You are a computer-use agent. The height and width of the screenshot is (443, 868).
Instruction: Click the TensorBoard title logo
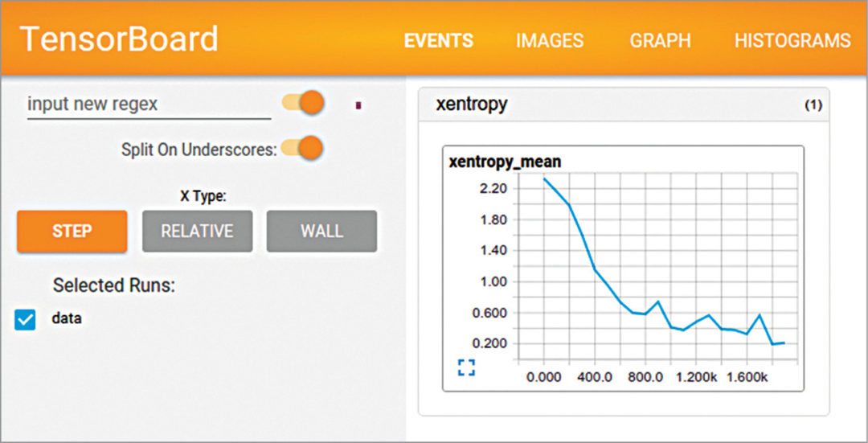[119, 40]
